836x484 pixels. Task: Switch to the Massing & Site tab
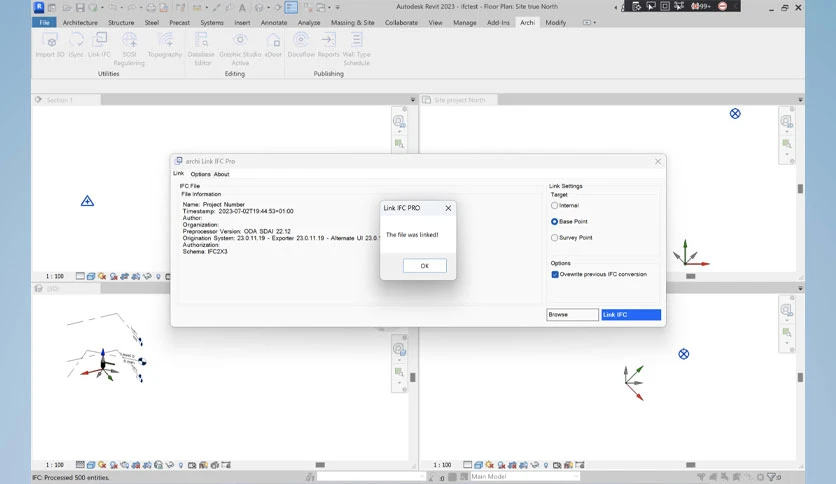352,22
